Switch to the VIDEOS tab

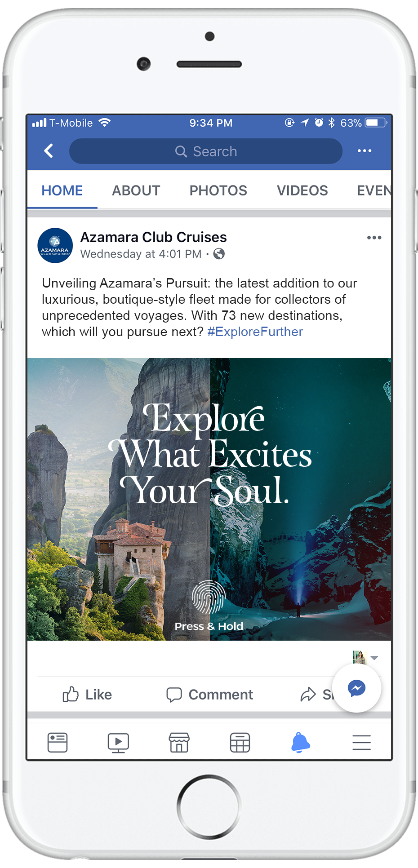point(302,190)
